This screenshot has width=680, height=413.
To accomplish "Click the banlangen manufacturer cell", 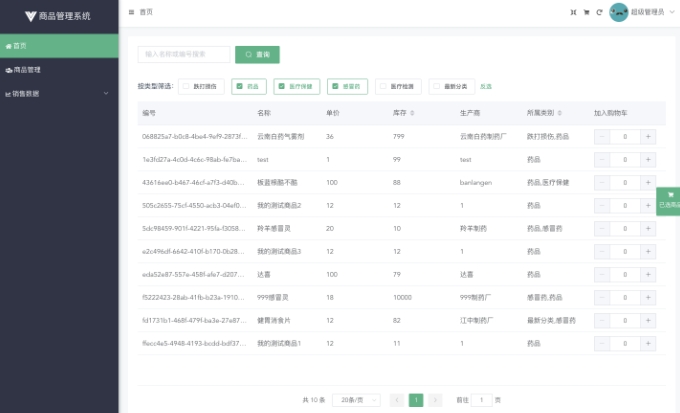I will (476, 183).
